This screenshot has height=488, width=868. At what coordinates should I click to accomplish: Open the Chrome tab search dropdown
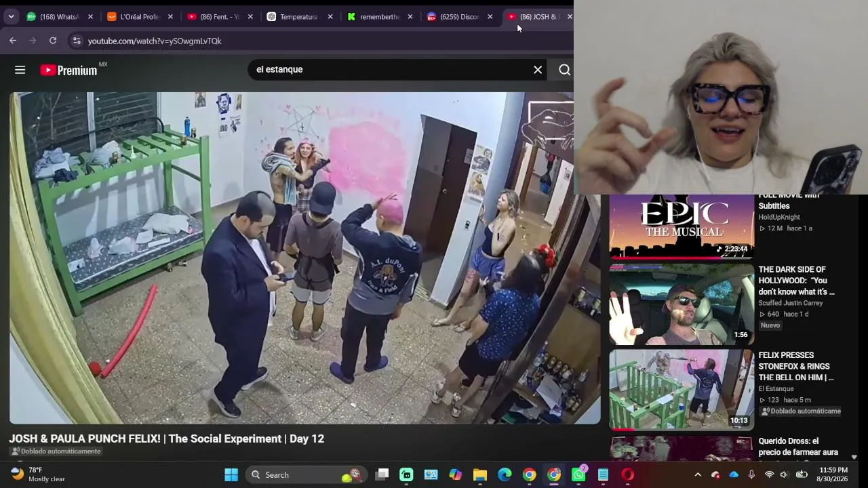tap(11, 16)
